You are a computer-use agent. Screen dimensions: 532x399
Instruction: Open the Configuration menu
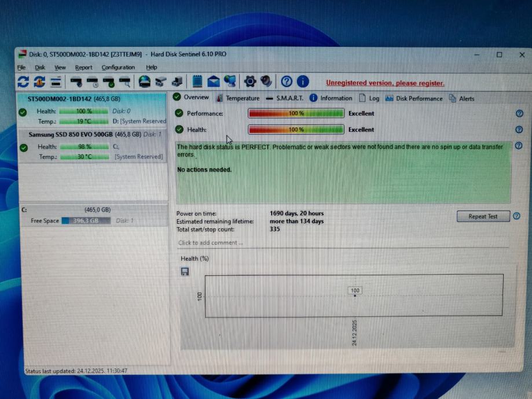pyautogui.click(x=118, y=68)
